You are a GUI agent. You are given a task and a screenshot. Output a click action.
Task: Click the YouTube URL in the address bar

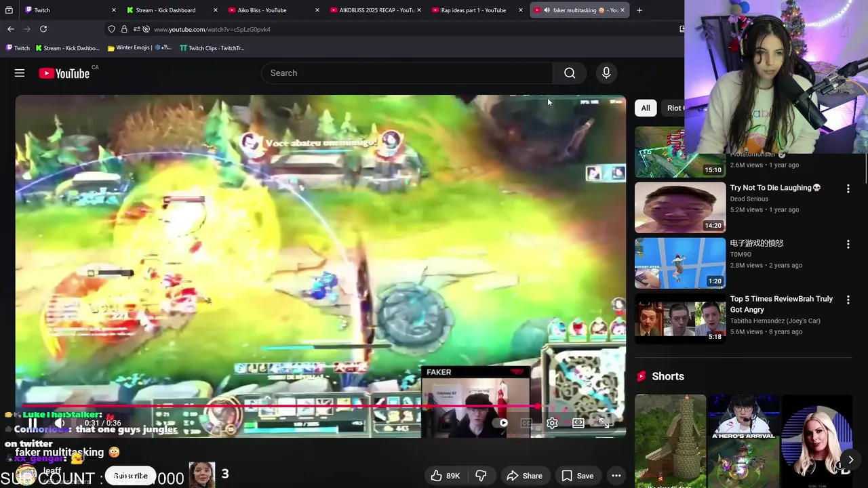click(212, 29)
